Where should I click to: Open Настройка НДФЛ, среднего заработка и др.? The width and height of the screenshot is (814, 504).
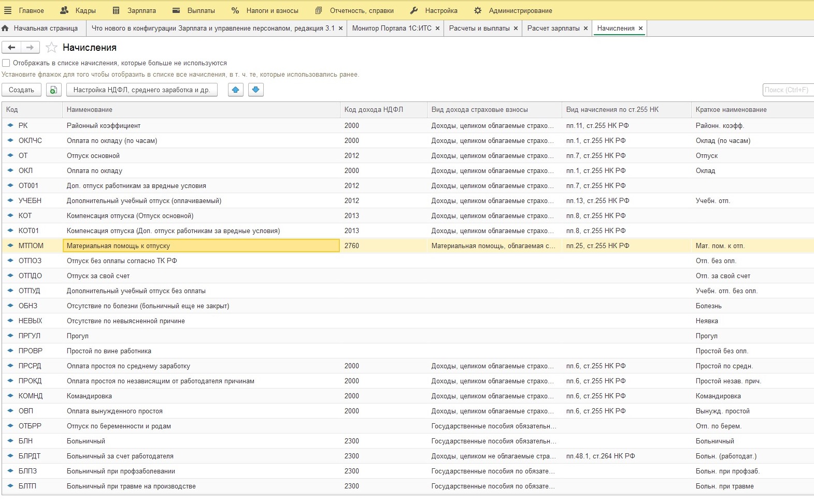[x=142, y=90]
